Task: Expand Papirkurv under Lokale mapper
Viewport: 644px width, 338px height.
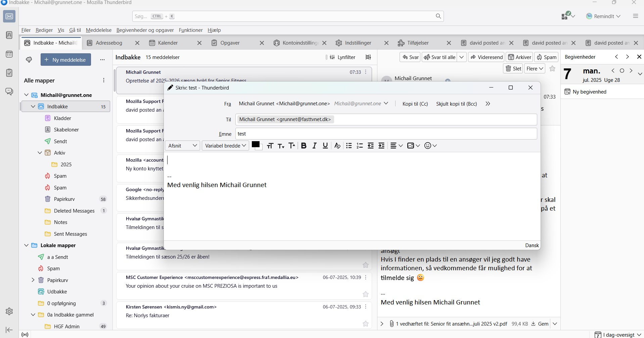Action: (x=33, y=280)
